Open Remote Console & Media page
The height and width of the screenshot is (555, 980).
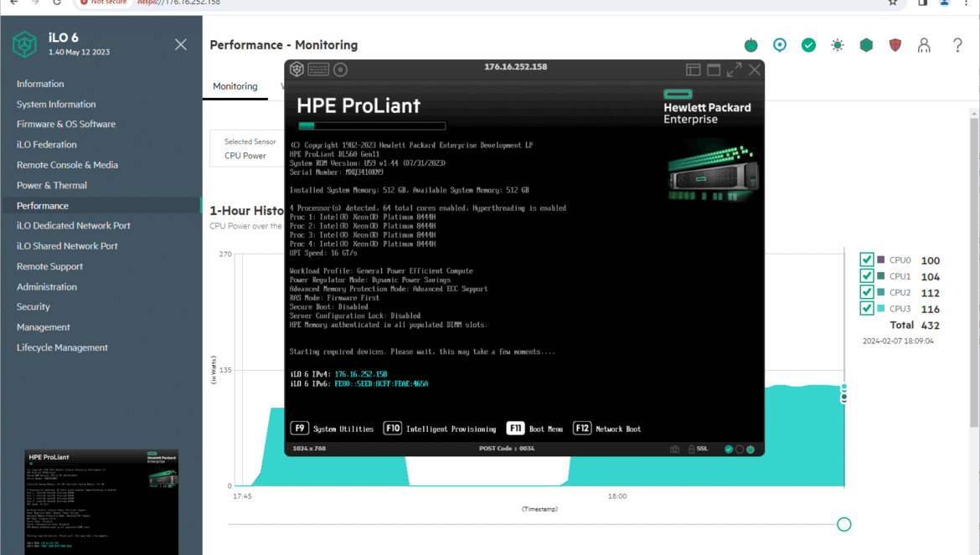[x=68, y=165]
